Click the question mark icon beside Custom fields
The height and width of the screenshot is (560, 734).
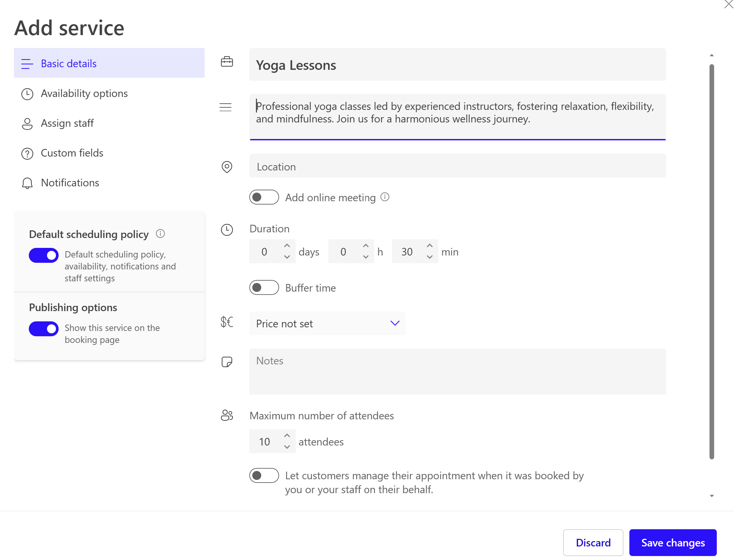[x=27, y=154]
